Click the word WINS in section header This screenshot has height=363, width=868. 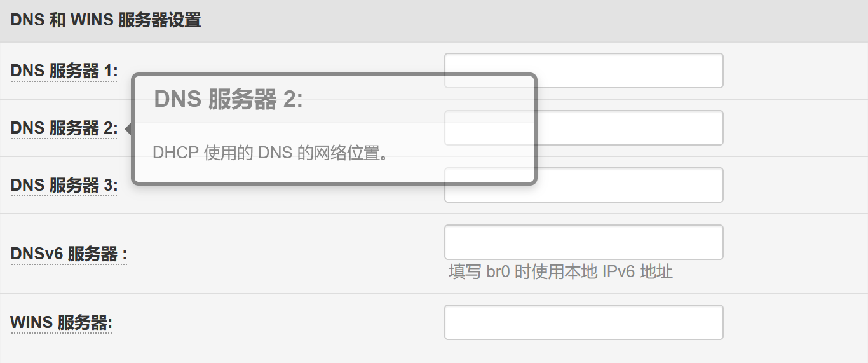coord(92,20)
